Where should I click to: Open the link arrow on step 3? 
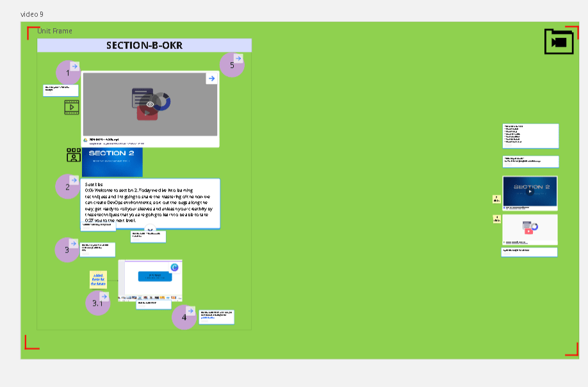[x=74, y=243]
